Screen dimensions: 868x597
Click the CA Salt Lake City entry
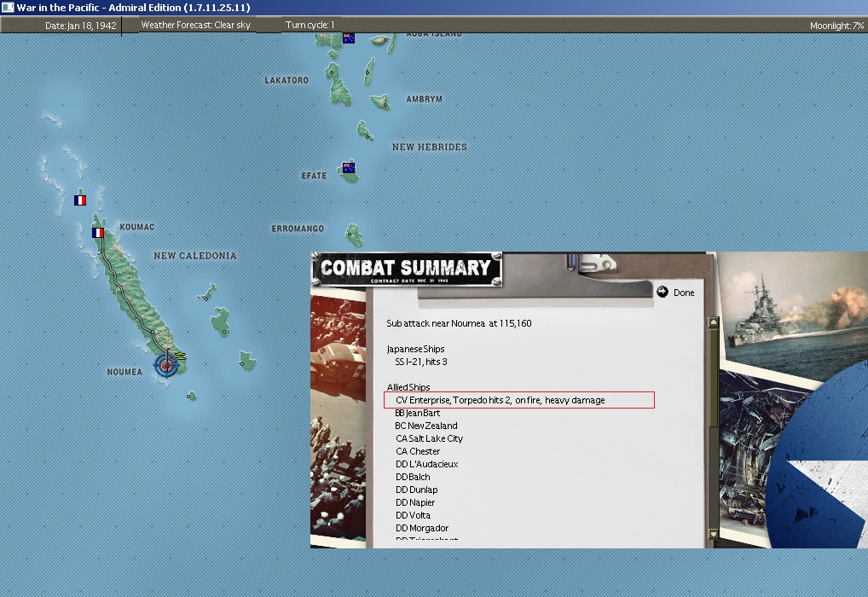click(x=429, y=438)
